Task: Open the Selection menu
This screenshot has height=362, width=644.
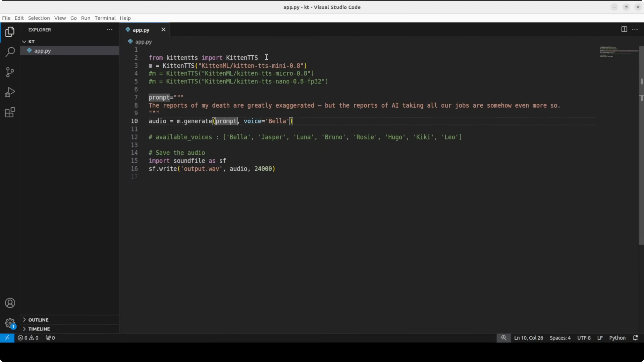Action: click(x=39, y=18)
